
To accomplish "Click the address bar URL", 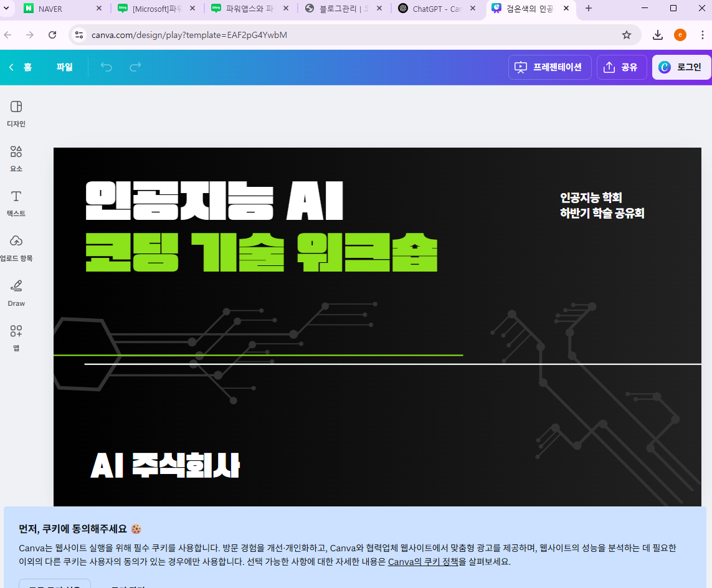I will click(189, 35).
